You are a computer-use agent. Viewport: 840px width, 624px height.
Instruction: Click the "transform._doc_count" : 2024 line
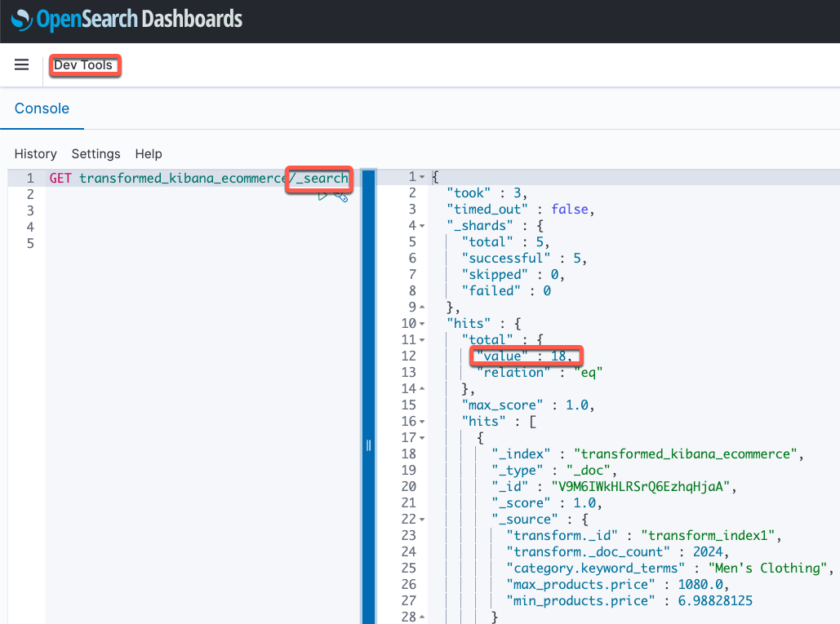[x=618, y=552]
